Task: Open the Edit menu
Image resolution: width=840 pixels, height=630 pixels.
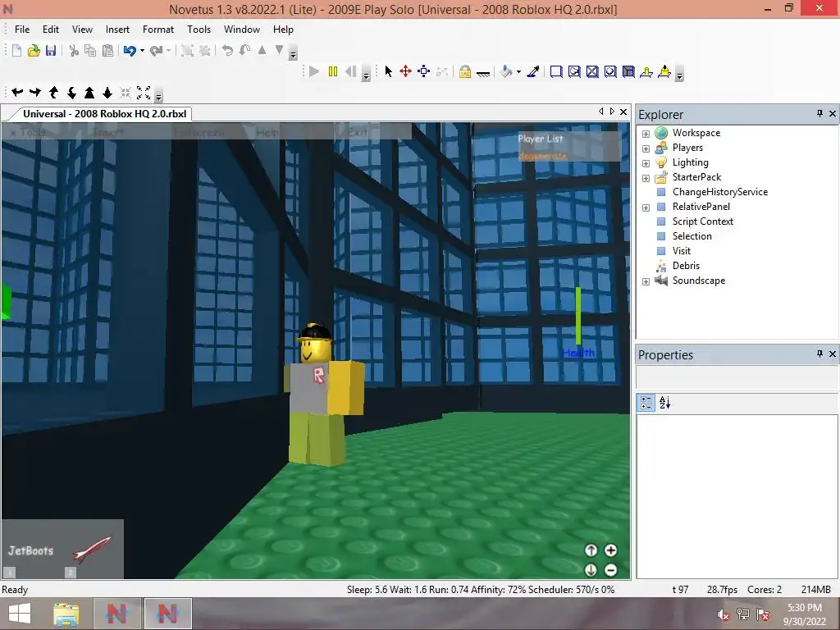Action: [x=51, y=30]
